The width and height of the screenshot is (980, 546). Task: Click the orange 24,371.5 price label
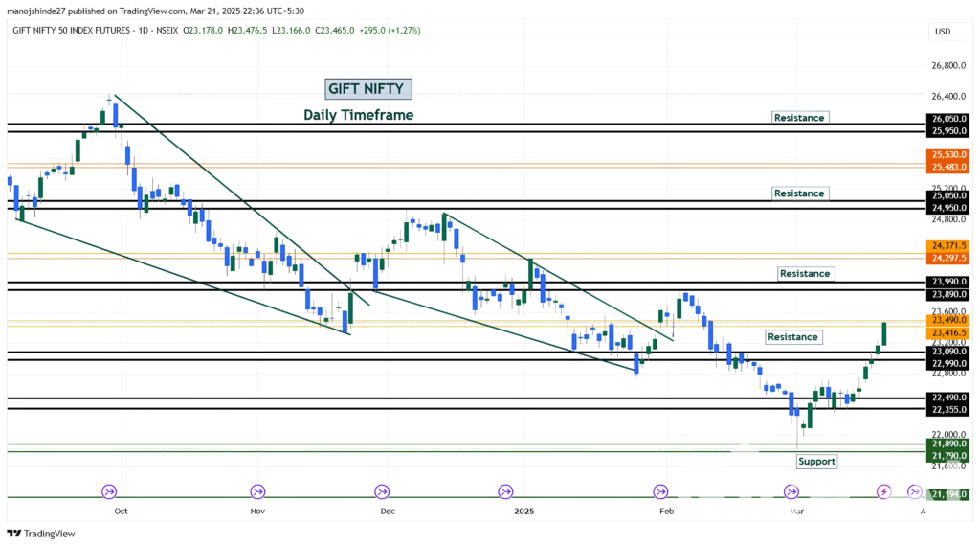click(x=948, y=246)
